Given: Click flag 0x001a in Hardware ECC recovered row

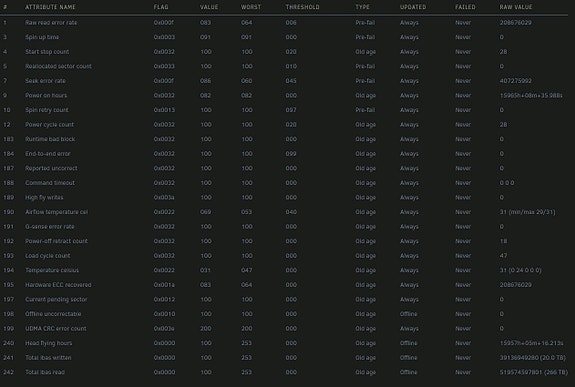Looking at the screenshot, I should [164, 285].
